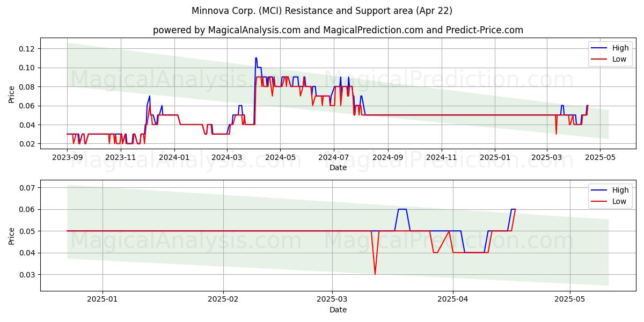Click the 0.07 price tick on bottom chart
The width and height of the screenshot is (644, 322).
[27, 188]
